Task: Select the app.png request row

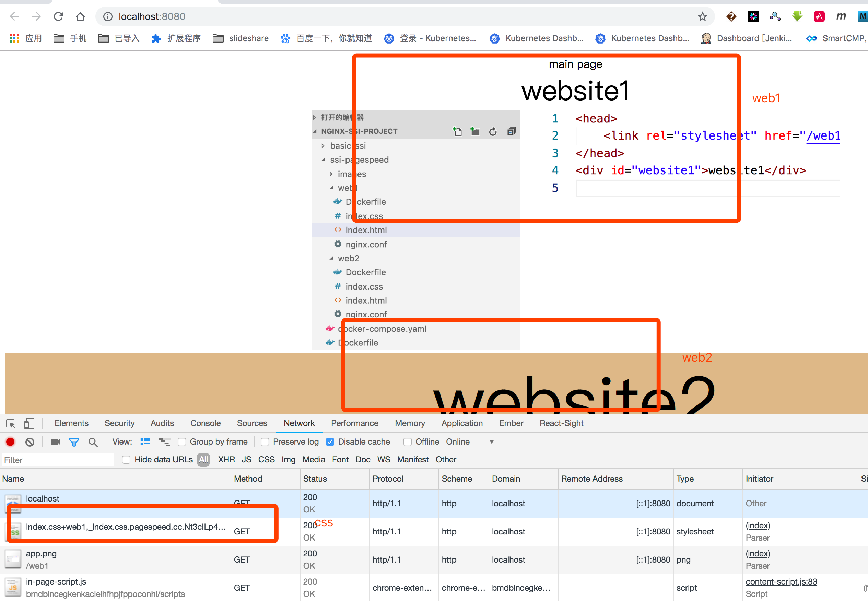Action: coord(434,559)
